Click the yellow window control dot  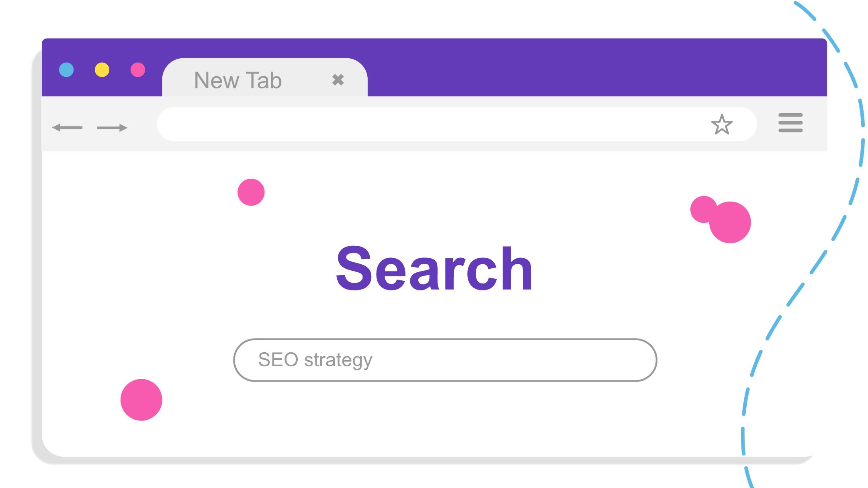(x=102, y=70)
